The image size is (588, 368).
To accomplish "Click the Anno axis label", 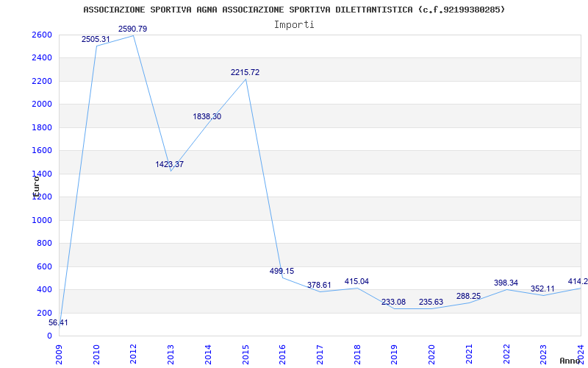I will click(569, 361).
